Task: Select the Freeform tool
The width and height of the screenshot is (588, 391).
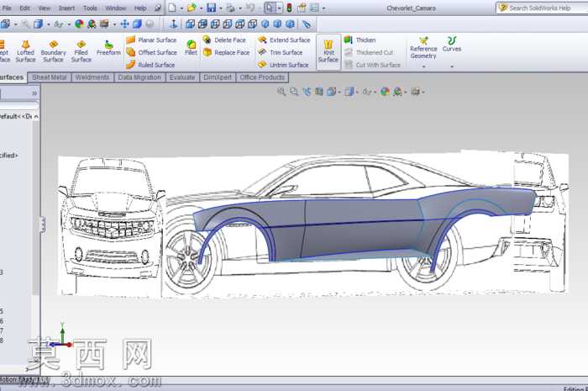Action: point(108,48)
